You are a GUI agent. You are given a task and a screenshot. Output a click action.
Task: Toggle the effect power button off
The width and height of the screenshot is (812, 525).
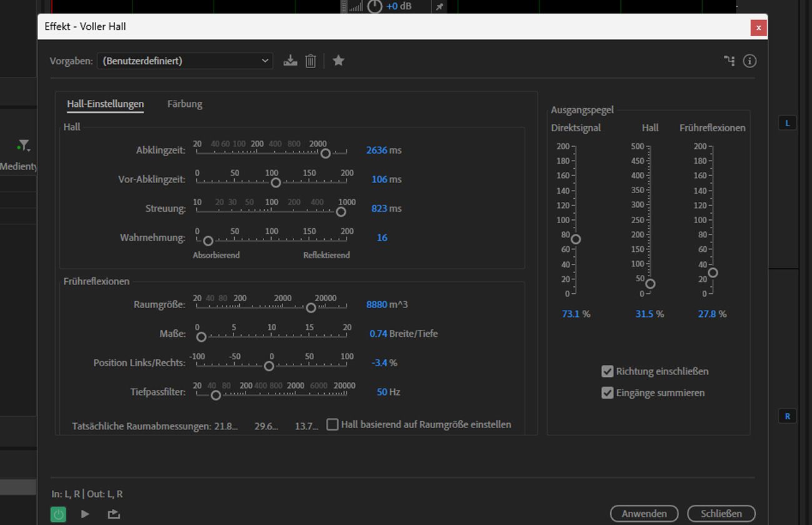pyautogui.click(x=58, y=514)
